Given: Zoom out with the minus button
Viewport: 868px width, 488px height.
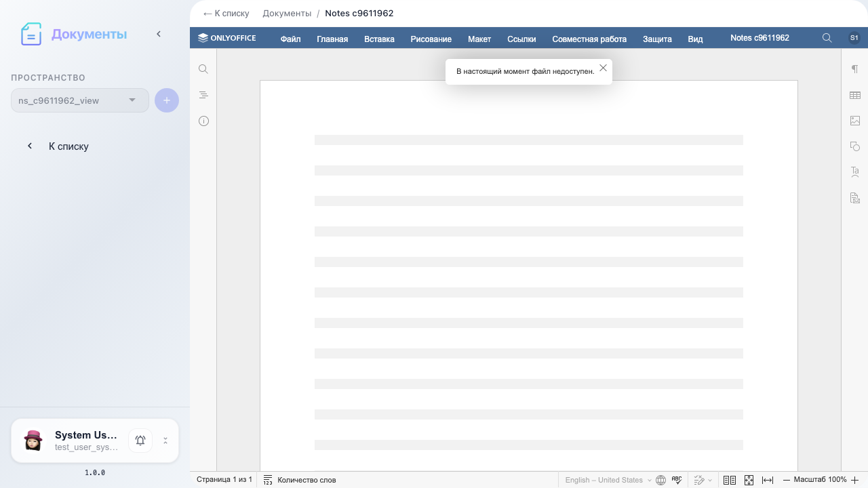Looking at the screenshot, I should click(x=787, y=480).
